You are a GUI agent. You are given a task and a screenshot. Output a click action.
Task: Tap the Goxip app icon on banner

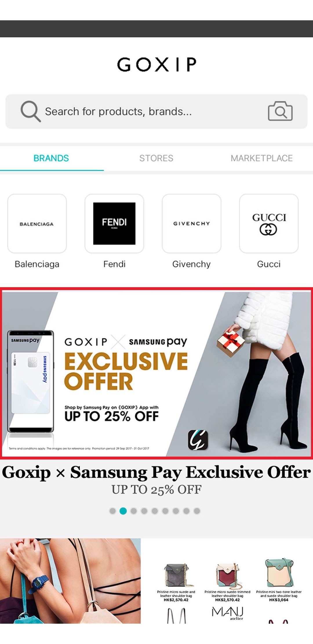point(198,440)
